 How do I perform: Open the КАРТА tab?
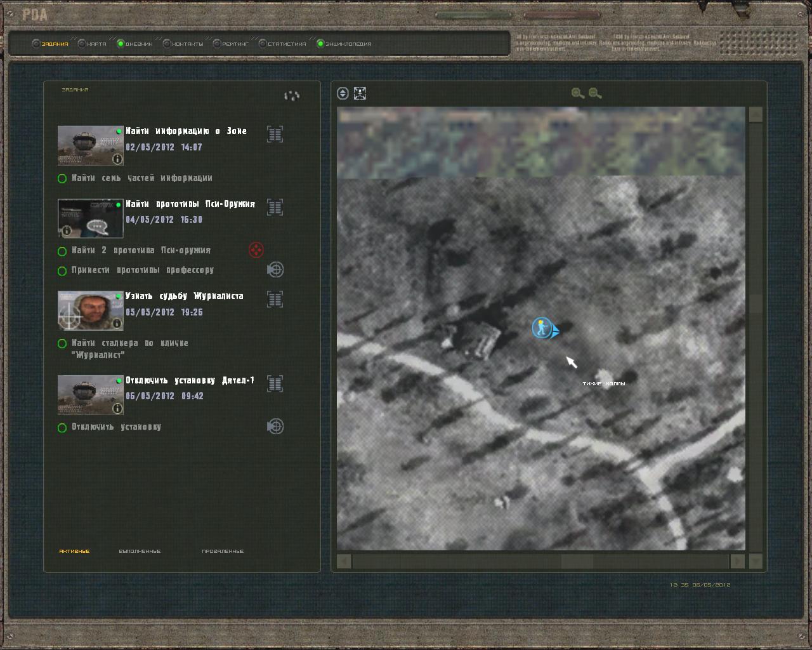[x=92, y=44]
